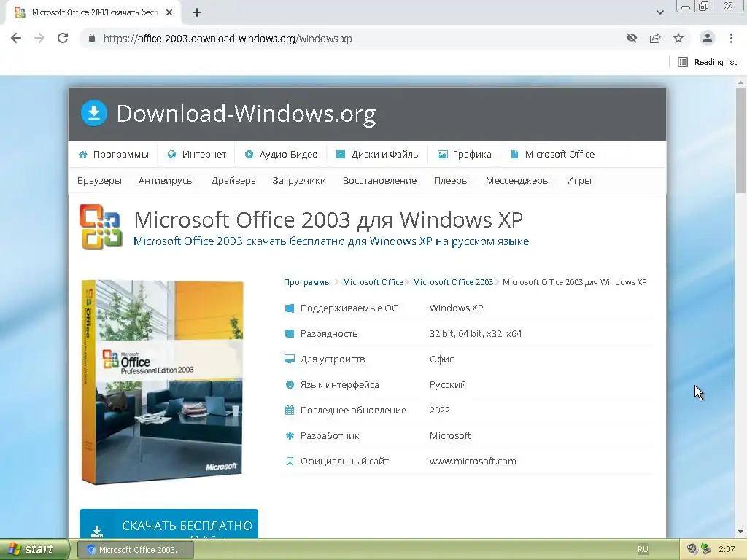
Task: Open the Антивирусы category link
Action: 166,181
